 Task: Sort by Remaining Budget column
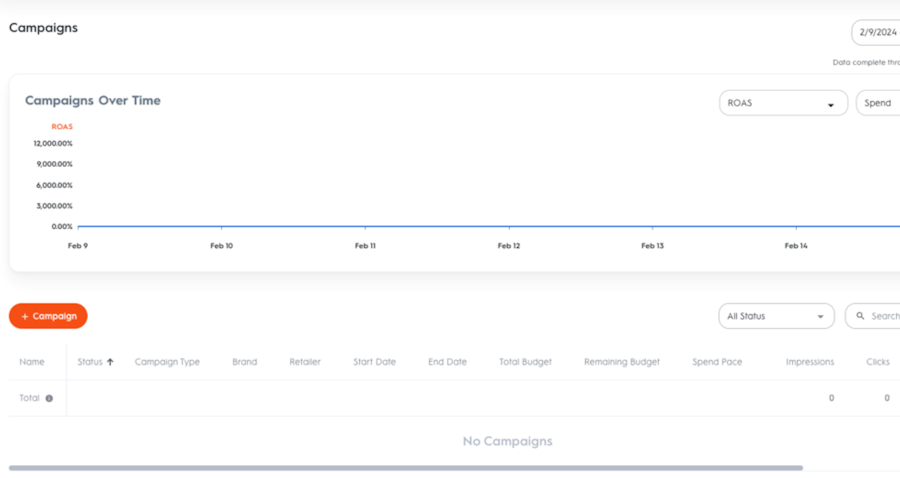pyautogui.click(x=621, y=362)
